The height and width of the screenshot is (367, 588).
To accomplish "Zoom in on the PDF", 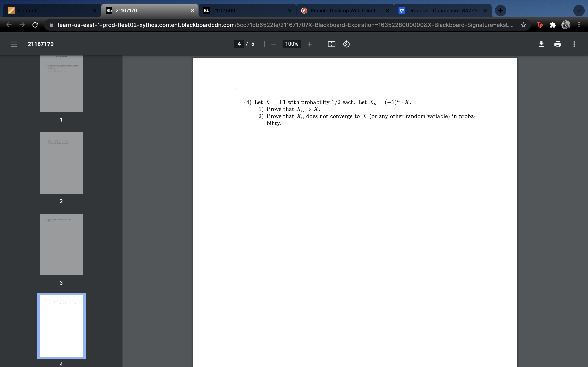I will pyautogui.click(x=310, y=44).
